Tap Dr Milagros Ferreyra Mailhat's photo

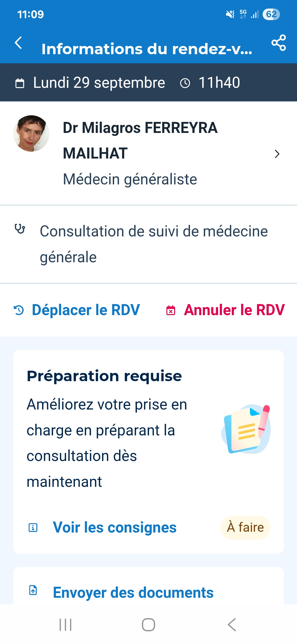click(x=31, y=133)
